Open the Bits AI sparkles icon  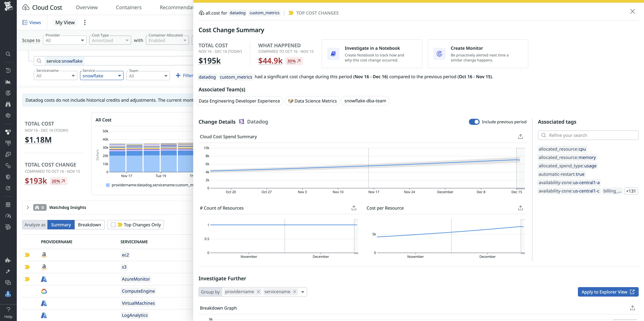(8, 271)
